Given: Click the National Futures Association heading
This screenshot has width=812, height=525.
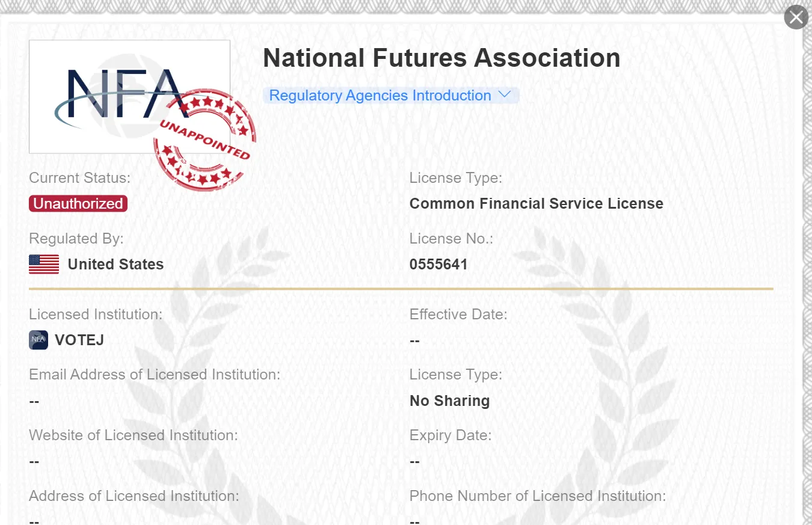Looking at the screenshot, I should [441, 58].
